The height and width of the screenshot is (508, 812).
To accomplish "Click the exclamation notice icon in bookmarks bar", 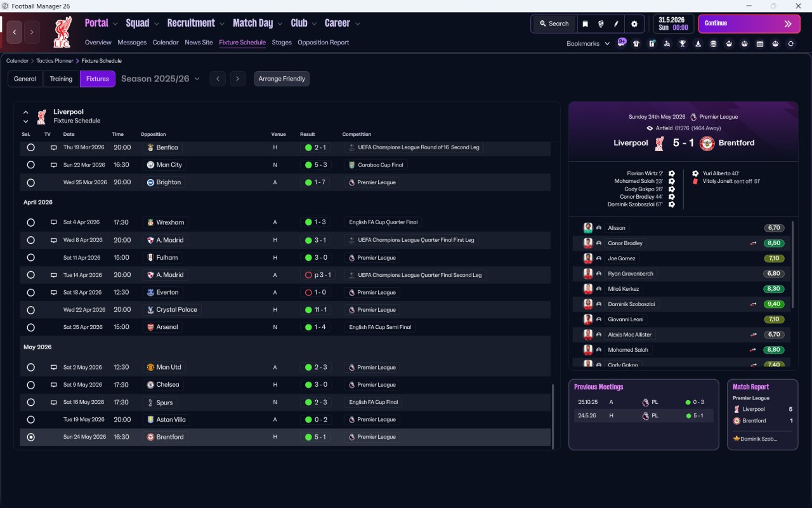I will click(x=652, y=44).
